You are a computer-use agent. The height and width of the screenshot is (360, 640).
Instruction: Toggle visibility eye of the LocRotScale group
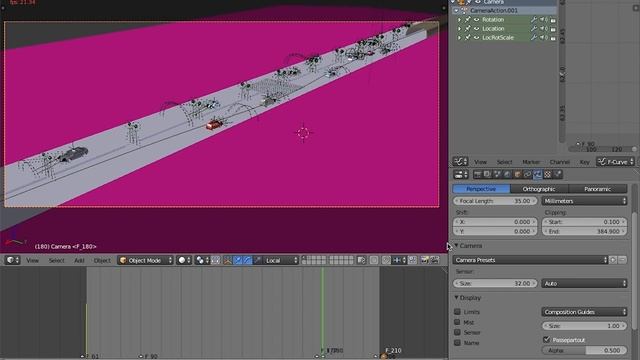476,38
